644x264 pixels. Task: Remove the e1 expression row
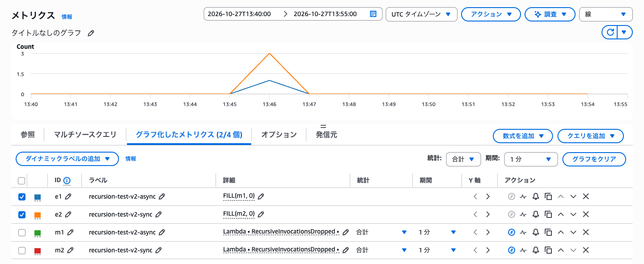[586, 196]
